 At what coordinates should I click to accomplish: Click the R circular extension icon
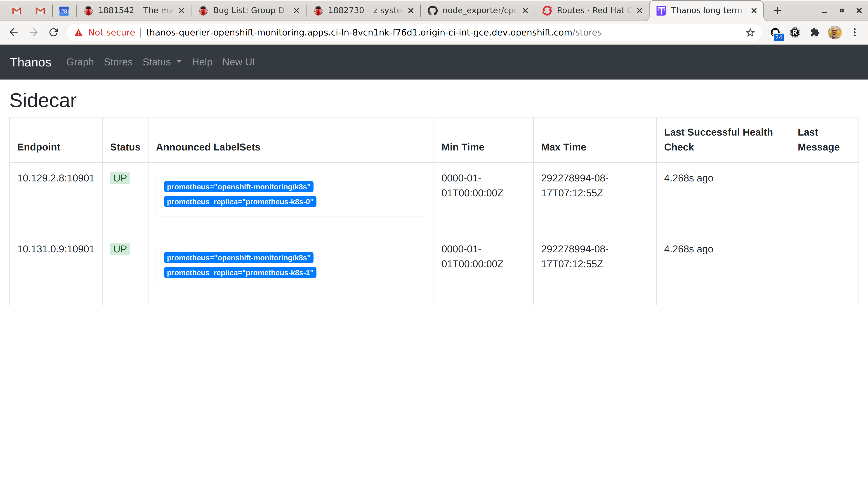[x=795, y=32]
